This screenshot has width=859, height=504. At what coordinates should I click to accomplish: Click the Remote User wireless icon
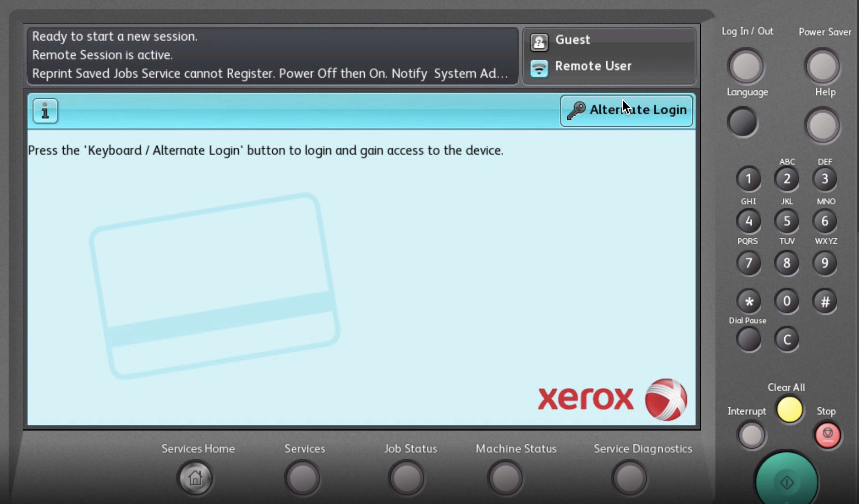[539, 68]
